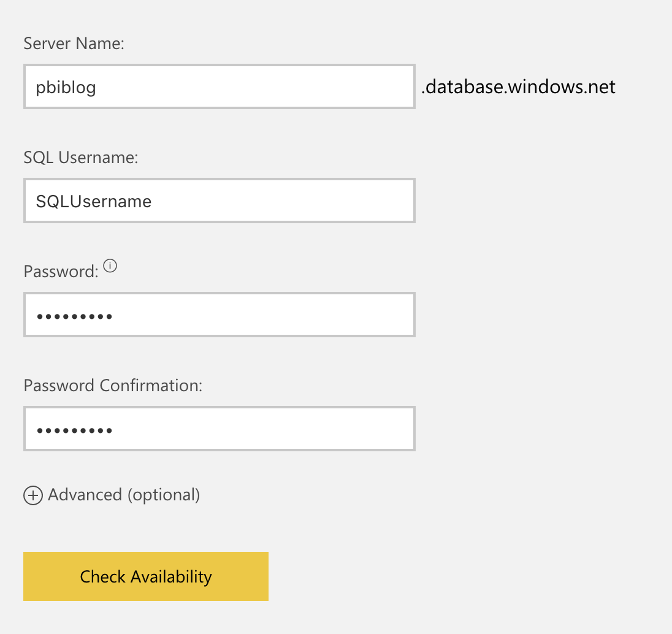Click into the Password field
This screenshot has height=634, width=672.
219,315
